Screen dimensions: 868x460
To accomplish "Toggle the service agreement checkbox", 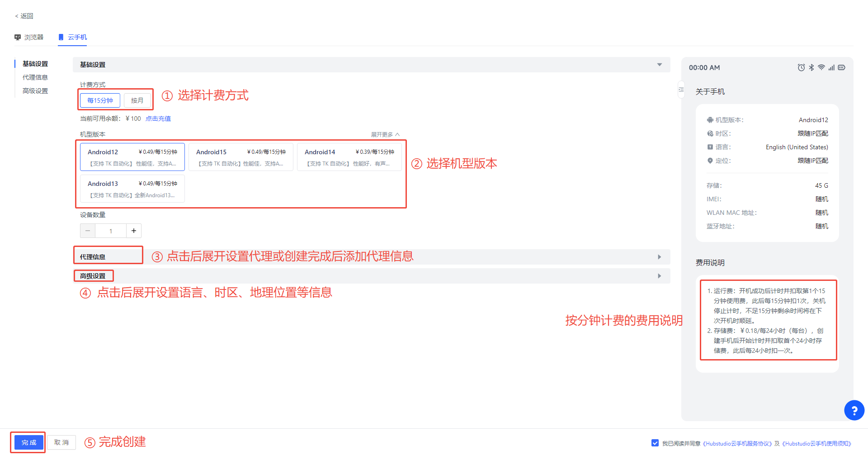I will (655, 443).
